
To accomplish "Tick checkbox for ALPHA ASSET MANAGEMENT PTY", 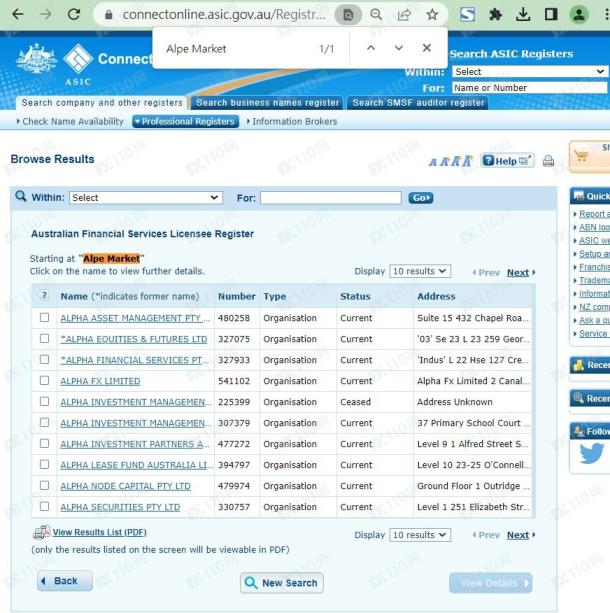I will [x=45, y=317].
